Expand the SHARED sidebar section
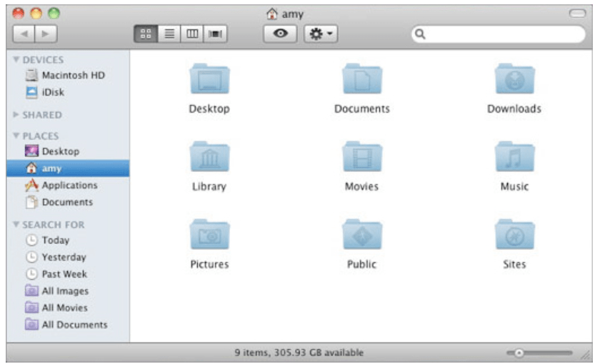Viewport: 600px width, 364px height. click(16, 115)
